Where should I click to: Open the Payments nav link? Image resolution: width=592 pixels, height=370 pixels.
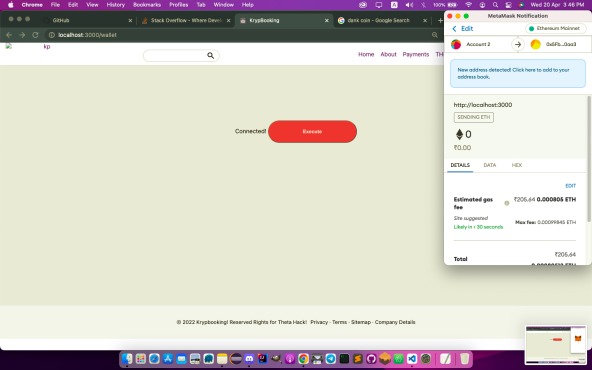coord(416,54)
